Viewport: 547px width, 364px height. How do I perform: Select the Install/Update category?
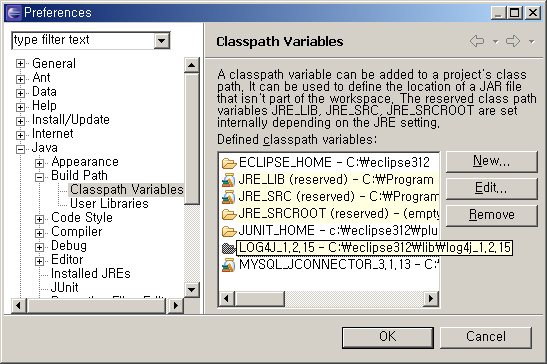pyautogui.click(x=71, y=119)
